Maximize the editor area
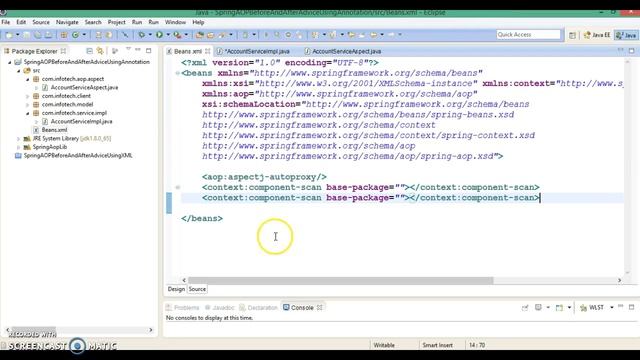Screen dimensions: 640x360 click(x=631, y=51)
